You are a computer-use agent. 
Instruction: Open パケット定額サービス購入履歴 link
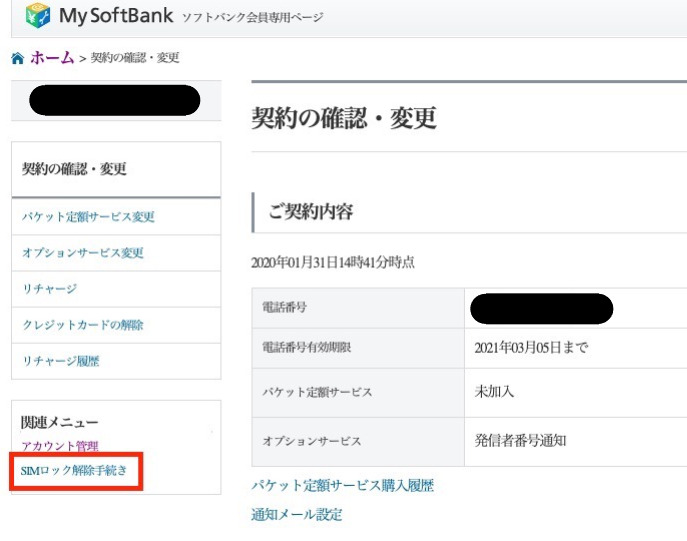coord(343,485)
